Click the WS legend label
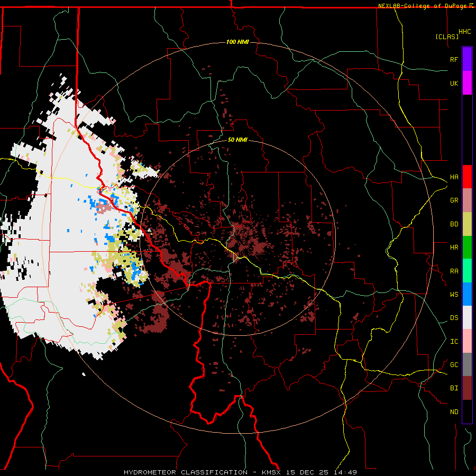Image resolution: width=476 pixels, height=476 pixels. pos(454,295)
